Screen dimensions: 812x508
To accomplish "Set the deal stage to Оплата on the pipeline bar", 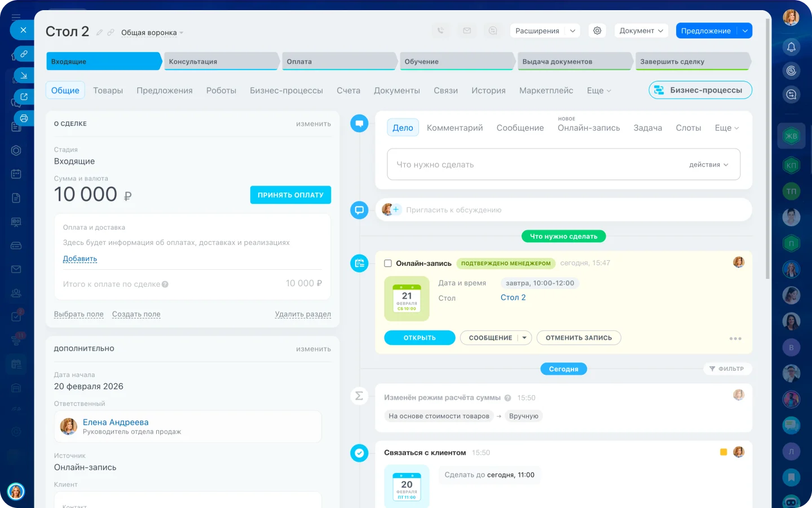I will tap(339, 61).
